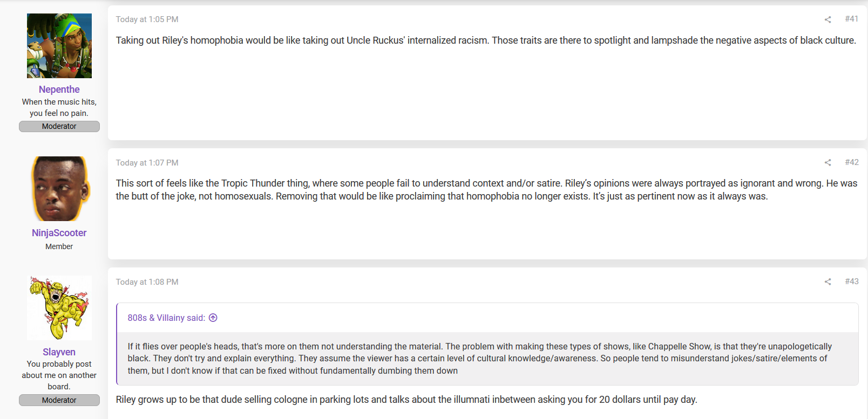Click share icon on post #41
The width and height of the screenshot is (868, 419).
(x=828, y=19)
